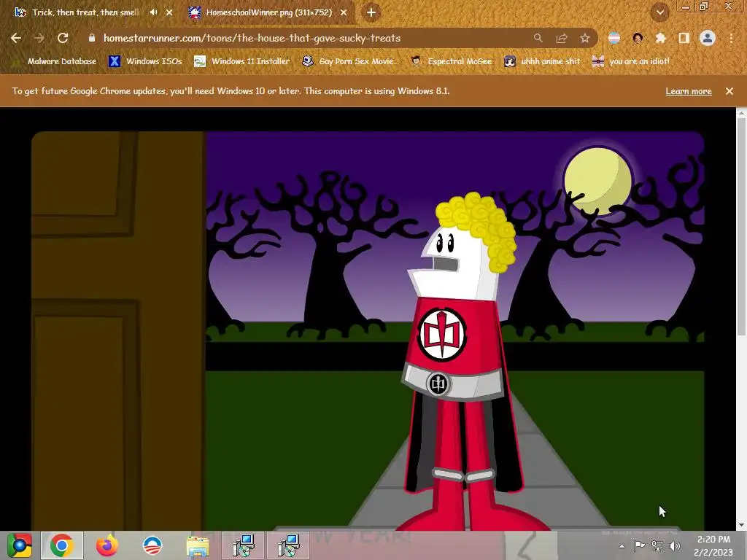
Task: Switch to the Trick, then treat tab
Action: click(x=85, y=12)
